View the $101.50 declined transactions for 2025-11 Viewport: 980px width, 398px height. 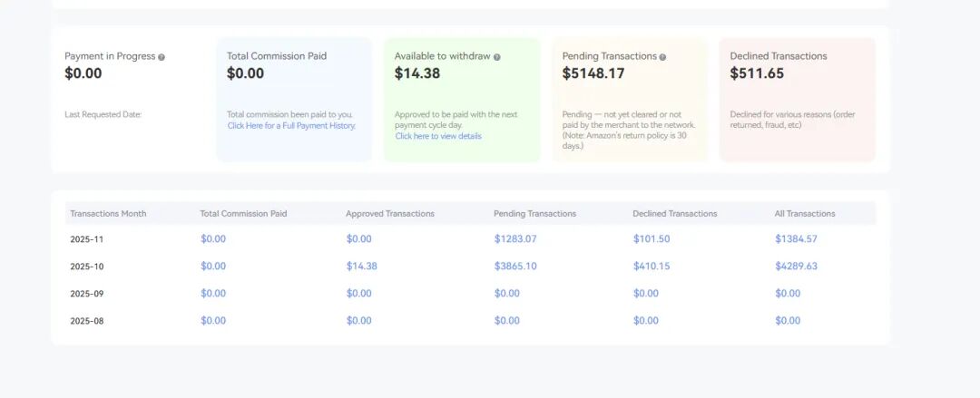(x=652, y=239)
